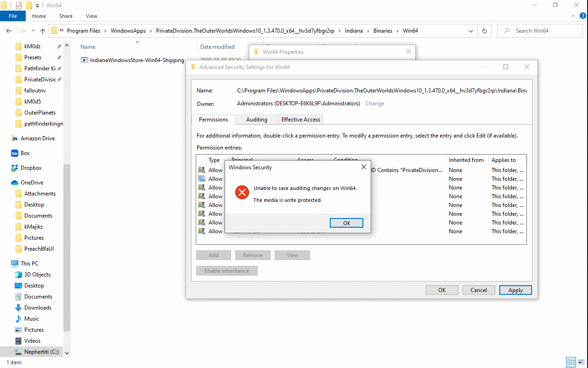The width and height of the screenshot is (588, 368).
Task: Click the This PC icon in sidebar
Action: (15, 264)
